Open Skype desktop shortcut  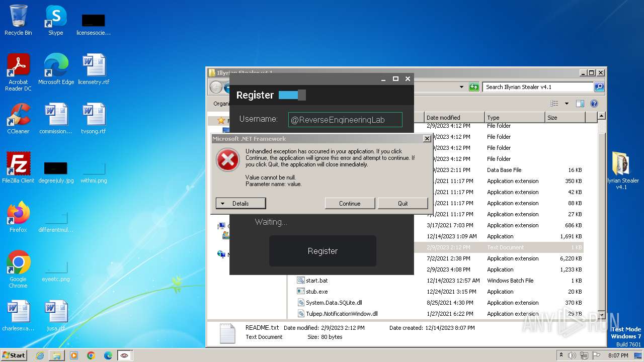point(55,20)
